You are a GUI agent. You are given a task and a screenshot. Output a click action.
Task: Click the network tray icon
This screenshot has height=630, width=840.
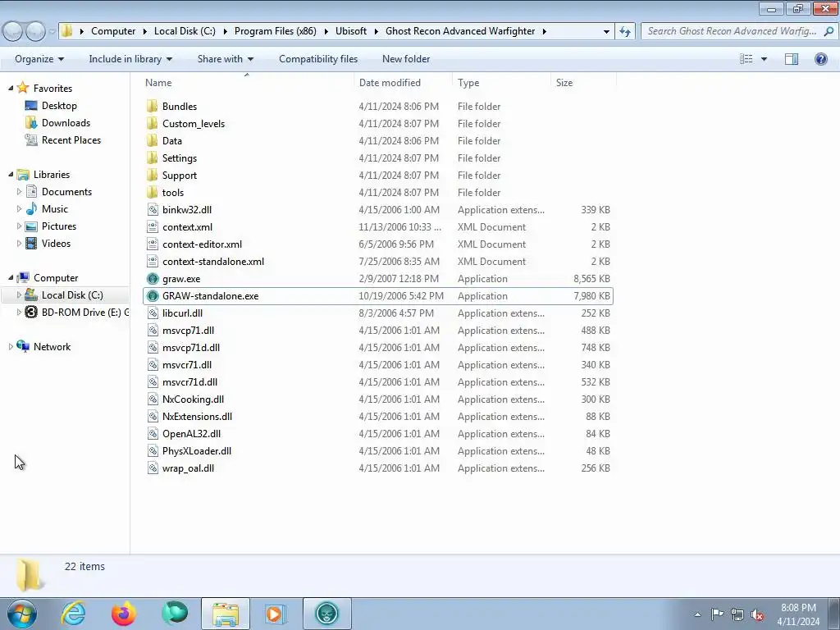[737, 614]
